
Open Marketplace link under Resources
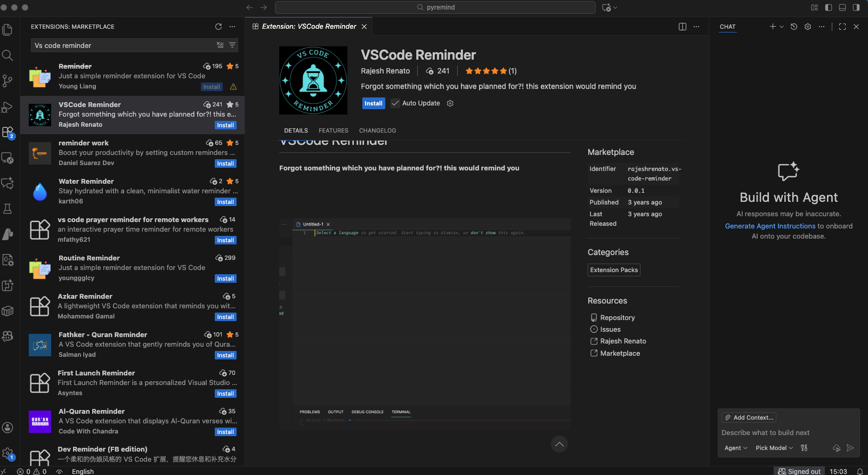point(620,353)
